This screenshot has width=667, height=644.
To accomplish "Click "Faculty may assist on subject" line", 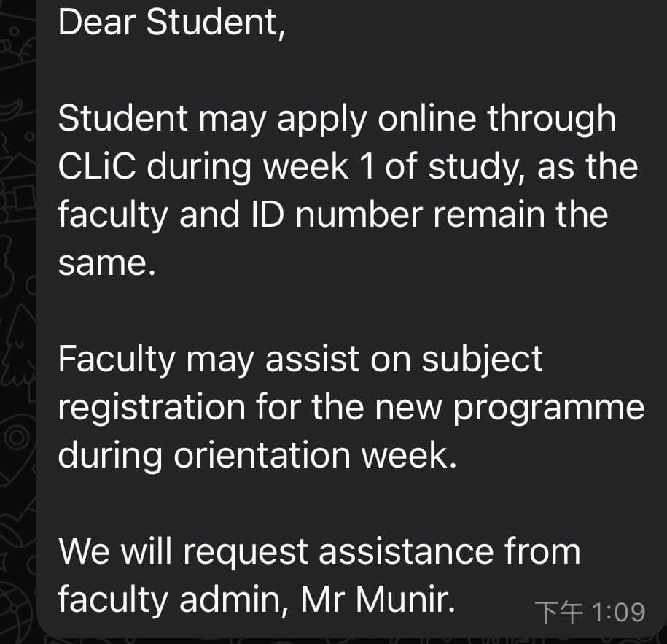I will point(300,359).
